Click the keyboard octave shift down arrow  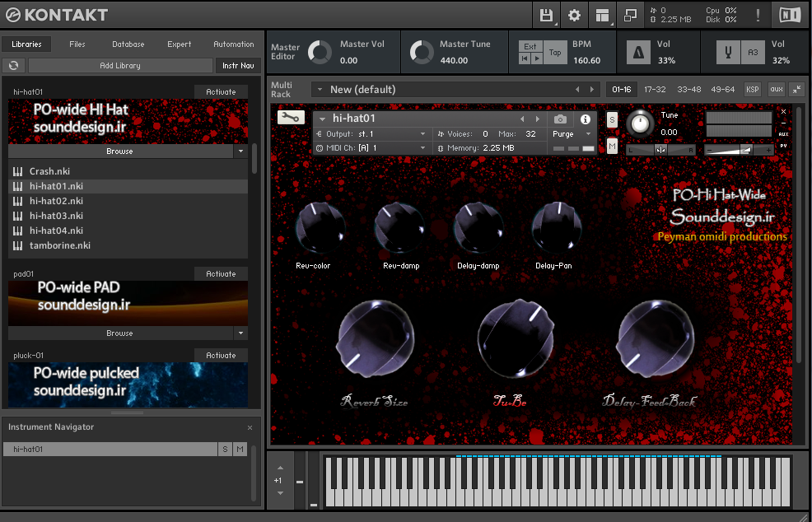click(280, 493)
